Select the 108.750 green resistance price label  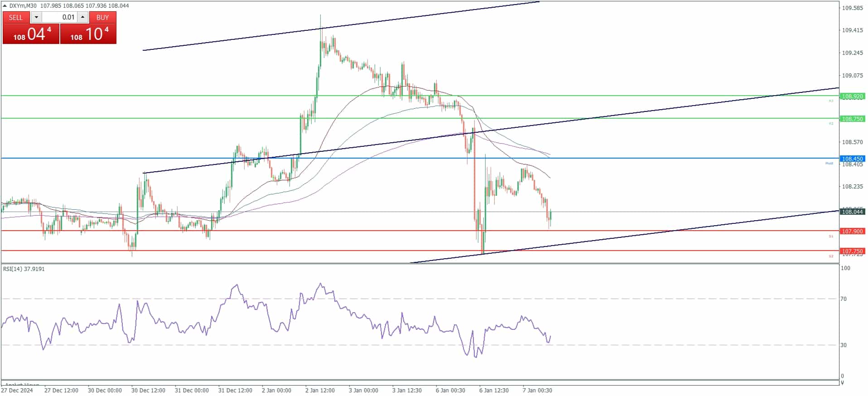pyautogui.click(x=852, y=119)
